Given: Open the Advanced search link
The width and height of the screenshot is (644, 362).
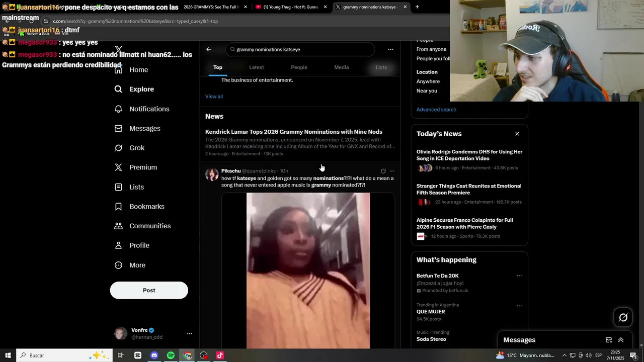Looking at the screenshot, I should click(436, 110).
